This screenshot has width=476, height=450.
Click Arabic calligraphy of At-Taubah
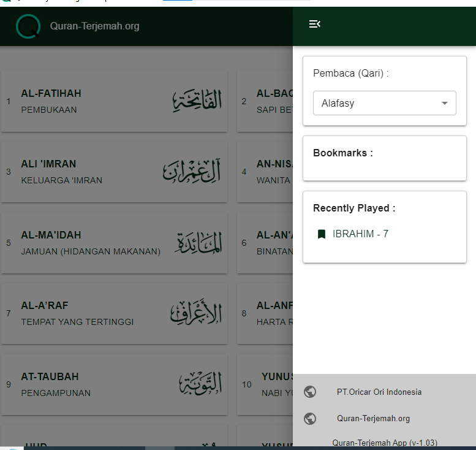200,383
